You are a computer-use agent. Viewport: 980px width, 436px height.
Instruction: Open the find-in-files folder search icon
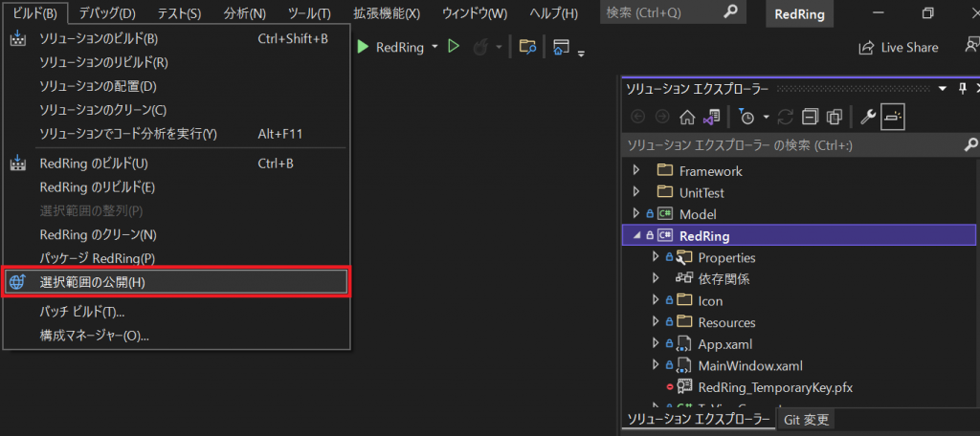pos(528,47)
